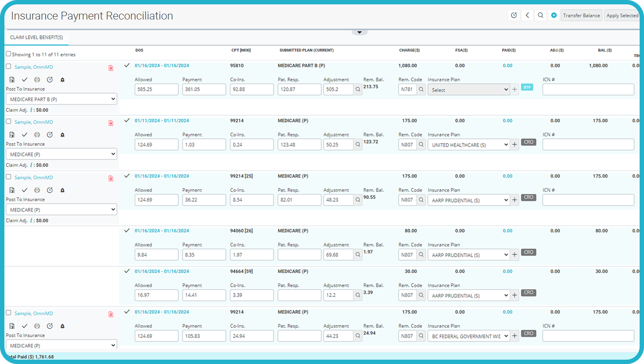Select checkbox for the 99214 [25] claim patient
The image size is (644, 364).
(8, 177)
